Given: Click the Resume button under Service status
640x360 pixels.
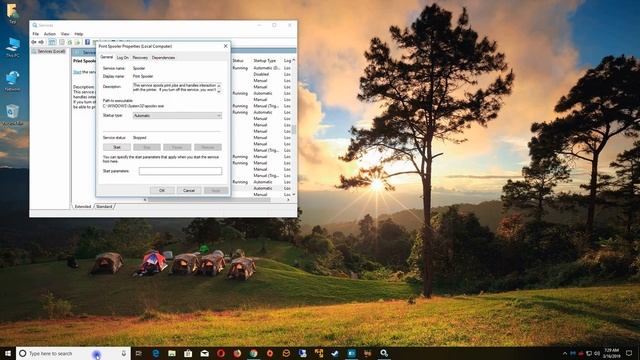Looking at the screenshot, I should [208, 147].
